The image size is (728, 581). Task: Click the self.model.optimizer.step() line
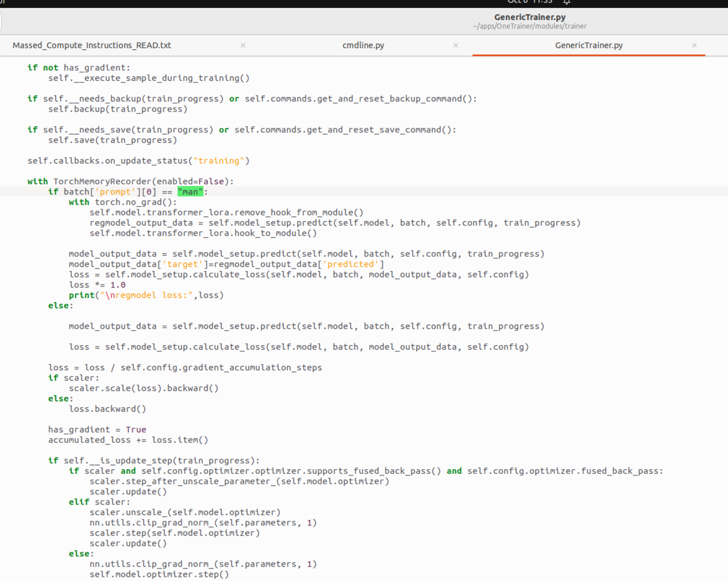click(x=159, y=574)
